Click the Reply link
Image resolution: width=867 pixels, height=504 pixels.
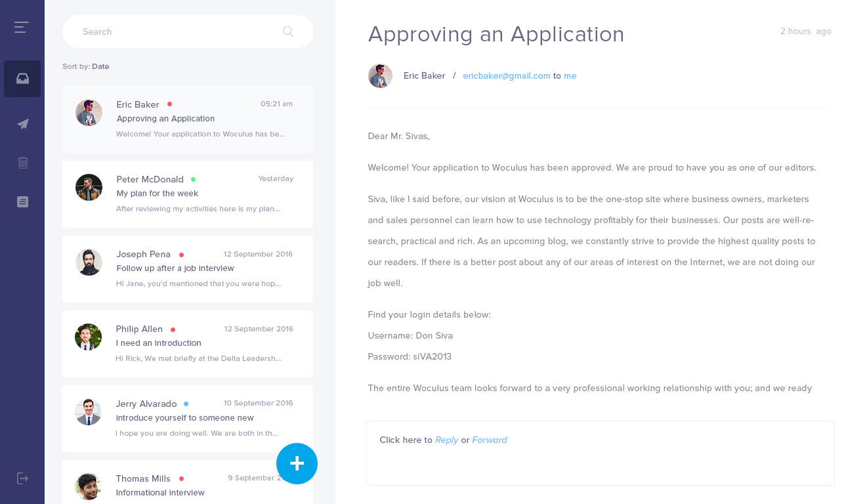[x=446, y=440]
